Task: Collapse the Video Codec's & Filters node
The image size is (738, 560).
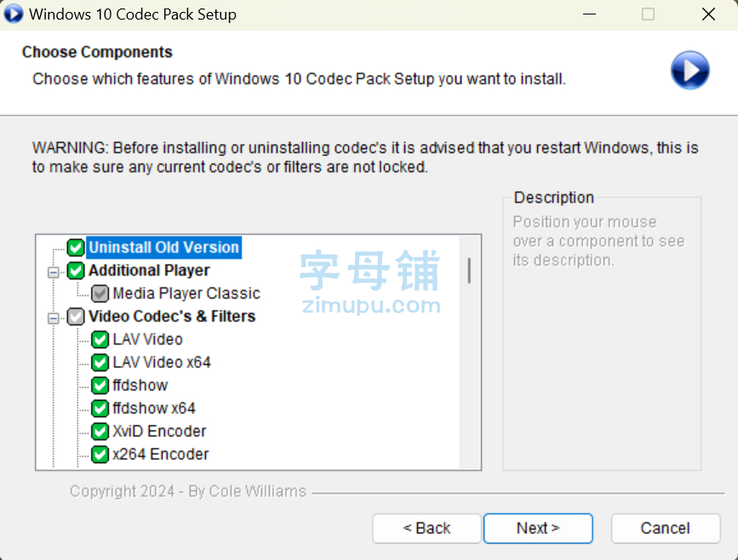Action: [x=54, y=318]
